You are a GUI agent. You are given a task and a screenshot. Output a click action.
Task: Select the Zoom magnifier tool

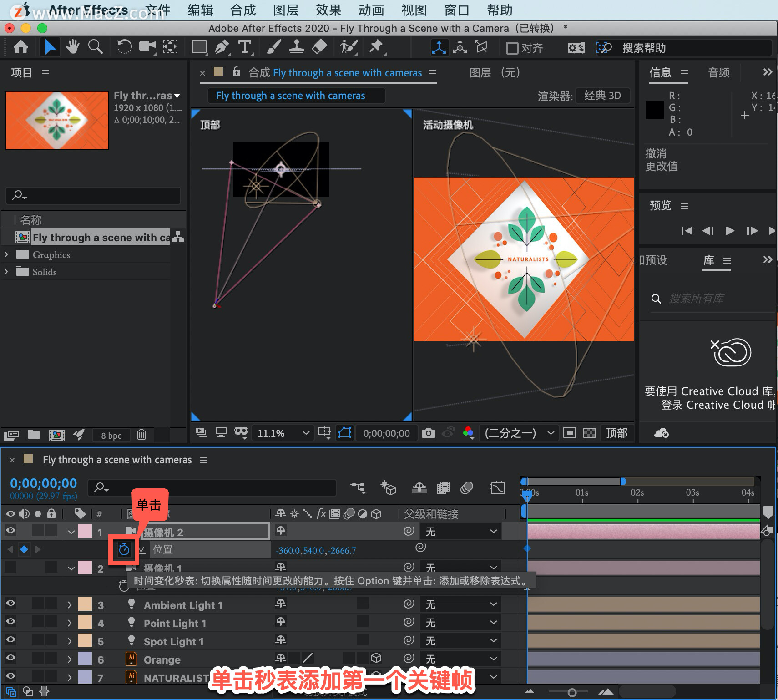click(95, 47)
